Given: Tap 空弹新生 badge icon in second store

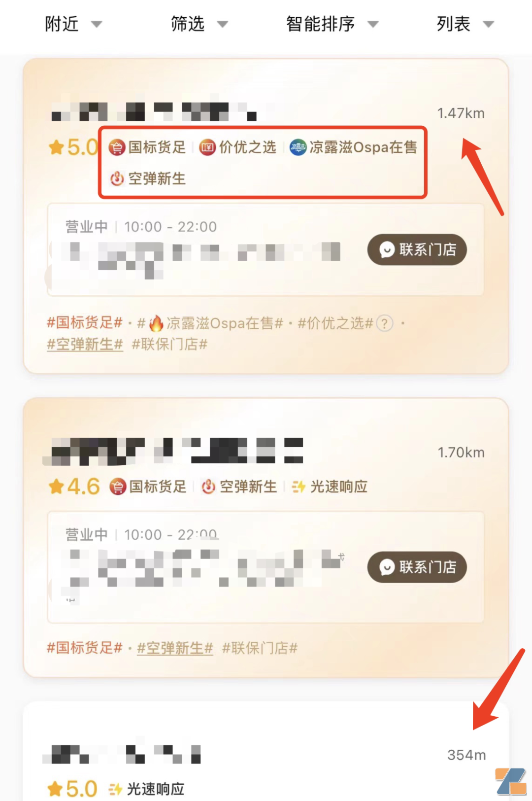Looking at the screenshot, I should 208,487.
